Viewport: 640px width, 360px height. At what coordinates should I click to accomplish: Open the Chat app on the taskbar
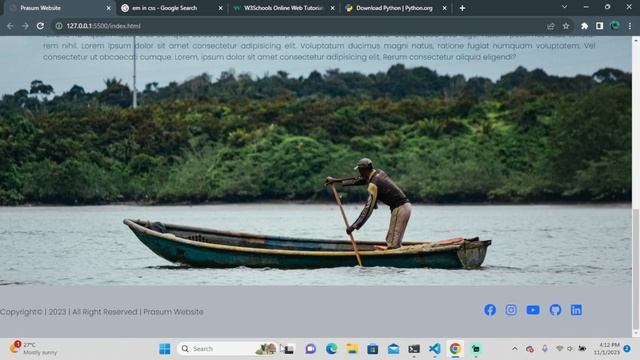pyautogui.click(x=311, y=349)
